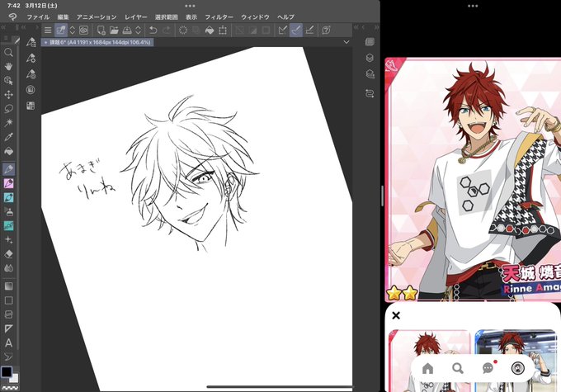
Task: Select the Frame border tool
Action: [8, 314]
